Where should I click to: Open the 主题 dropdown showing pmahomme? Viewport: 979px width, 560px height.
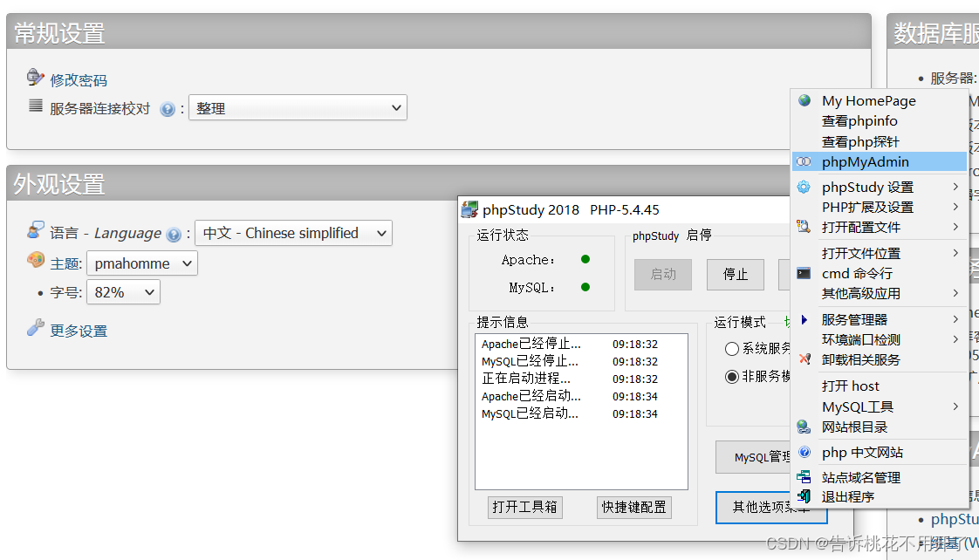[142, 263]
